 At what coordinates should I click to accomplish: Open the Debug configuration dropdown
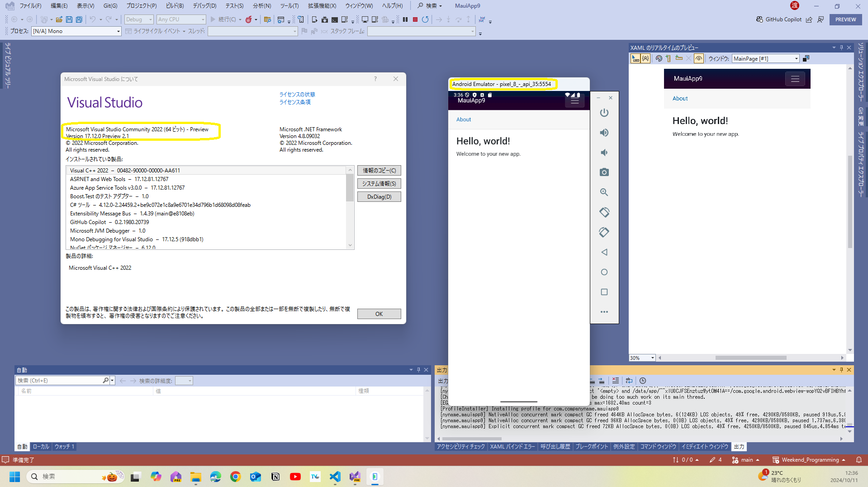coord(139,19)
